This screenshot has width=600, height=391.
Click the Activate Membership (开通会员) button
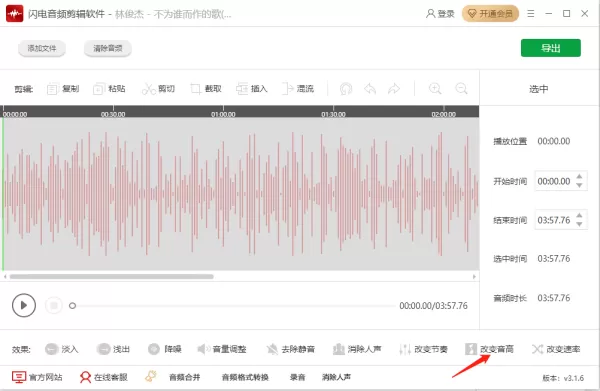pos(490,14)
